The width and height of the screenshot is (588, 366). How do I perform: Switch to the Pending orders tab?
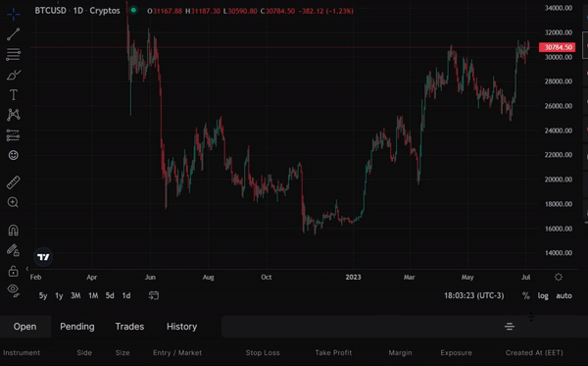tap(77, 327)
